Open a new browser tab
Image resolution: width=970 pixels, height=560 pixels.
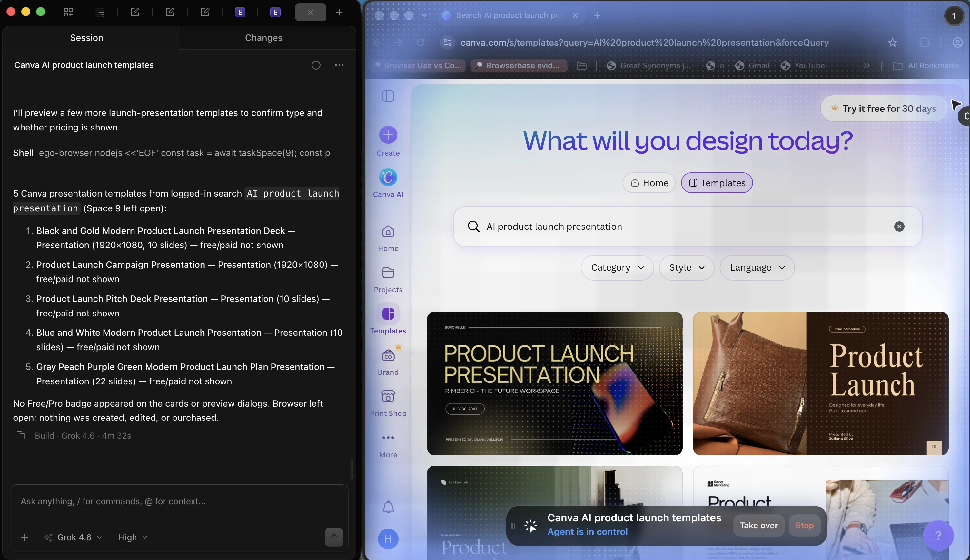[x=597, y=15]
